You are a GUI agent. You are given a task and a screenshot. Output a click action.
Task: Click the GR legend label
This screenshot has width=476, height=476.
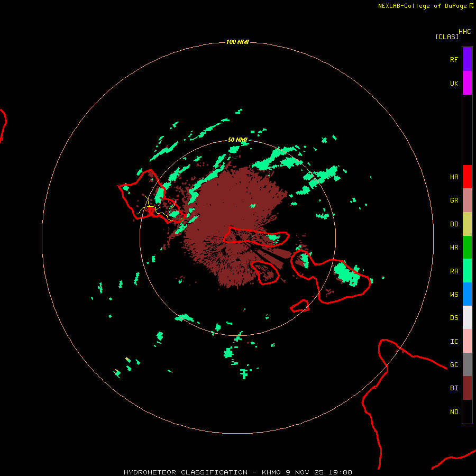click(454, 200)
